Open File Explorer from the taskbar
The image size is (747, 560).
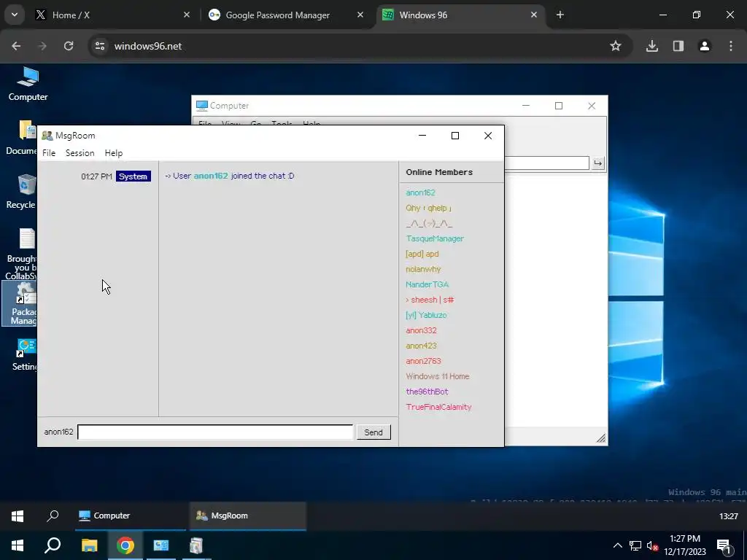(89, 545)
